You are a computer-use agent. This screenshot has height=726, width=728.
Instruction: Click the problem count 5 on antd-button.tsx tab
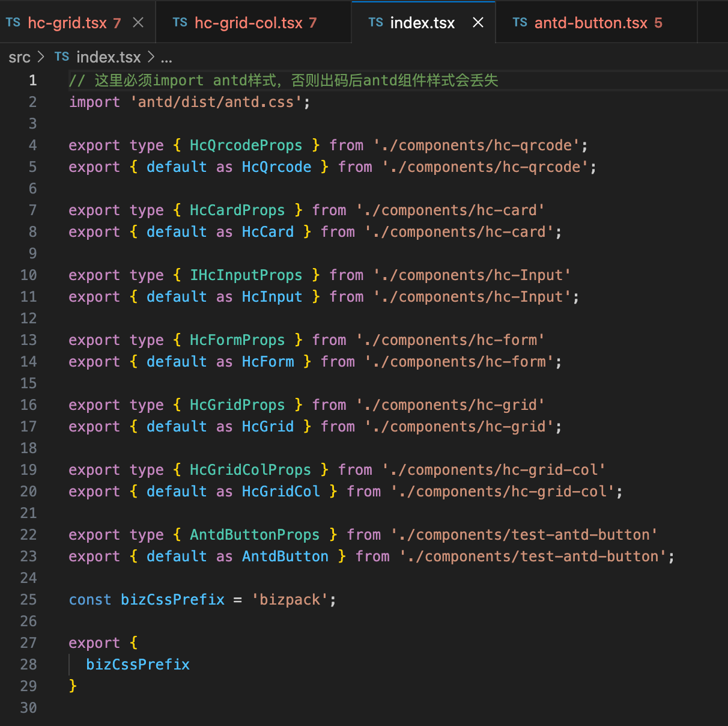pyautogui.click(x=660, y=23)
